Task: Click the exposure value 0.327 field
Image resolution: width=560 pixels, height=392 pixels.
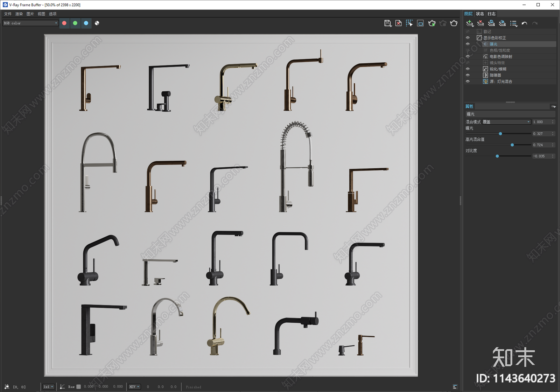Action: coord(544,134)
